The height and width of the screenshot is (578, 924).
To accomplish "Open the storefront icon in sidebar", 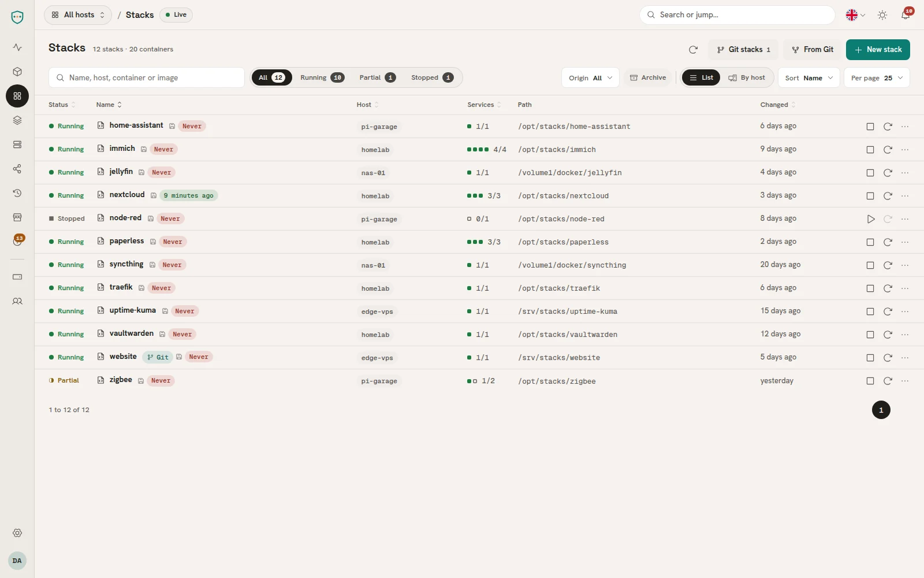I will click(x=17, y=217).
